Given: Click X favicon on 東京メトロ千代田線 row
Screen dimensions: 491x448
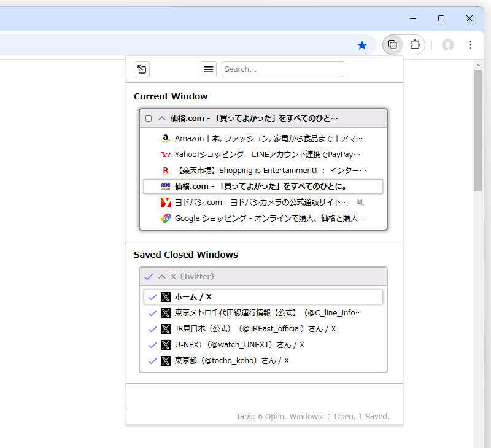Looking at the screenshot, I should pos(166,313).
